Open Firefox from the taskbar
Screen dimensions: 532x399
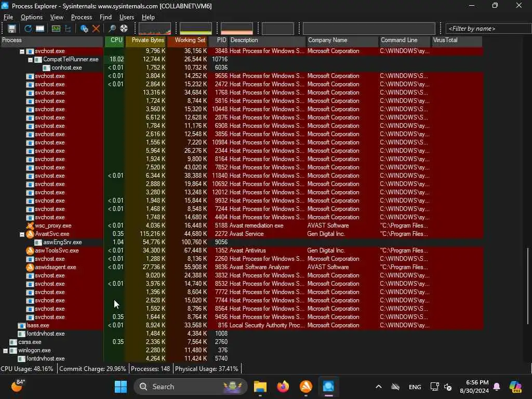click(283, 387)
